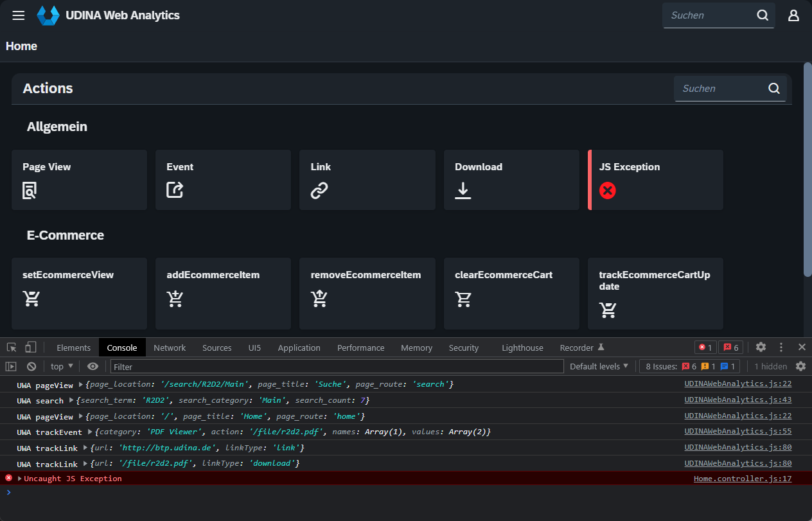Click the Link tile chain icon
The height and width of the screenshot is (521, 812).
(x=319, y=190)
